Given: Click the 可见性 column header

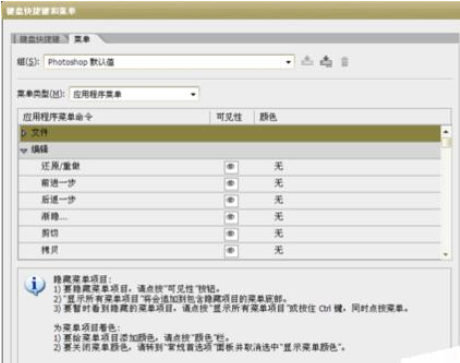Looking at the screenshot, I should click(x=232, y=117).
